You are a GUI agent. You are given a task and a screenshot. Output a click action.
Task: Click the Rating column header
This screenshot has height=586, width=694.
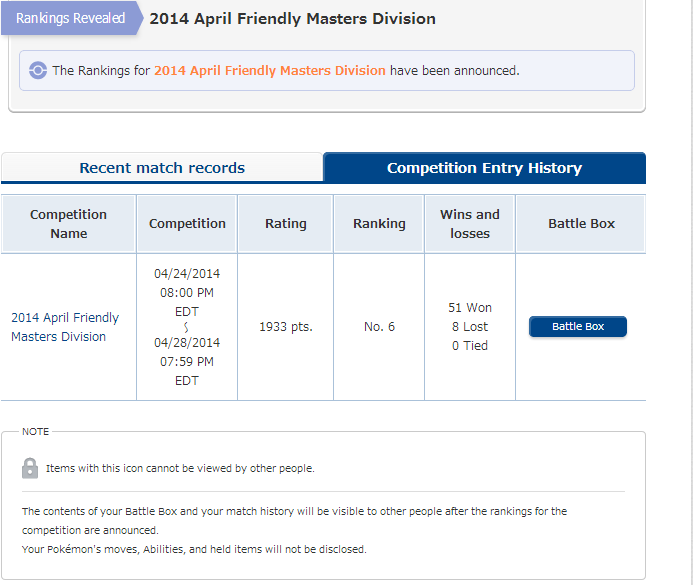coord(285,224)
